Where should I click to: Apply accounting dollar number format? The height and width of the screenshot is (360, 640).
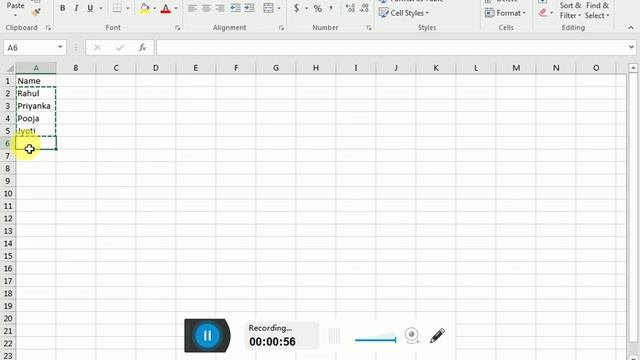pos(296,8)
